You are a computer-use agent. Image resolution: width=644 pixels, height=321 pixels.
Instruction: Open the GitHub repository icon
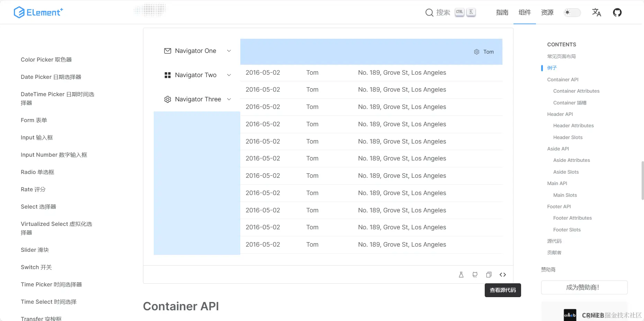click(617, 12)
